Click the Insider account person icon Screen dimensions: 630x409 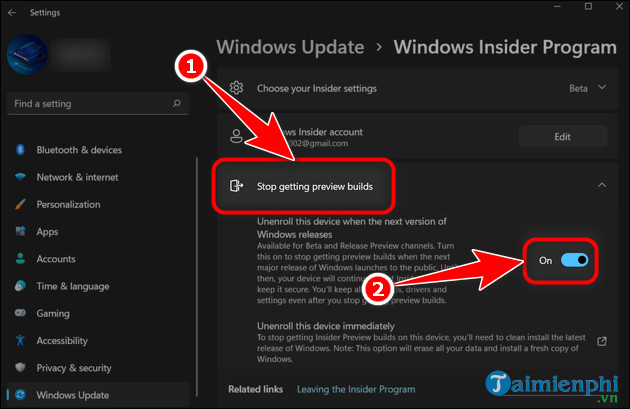(x=236, y=136)
